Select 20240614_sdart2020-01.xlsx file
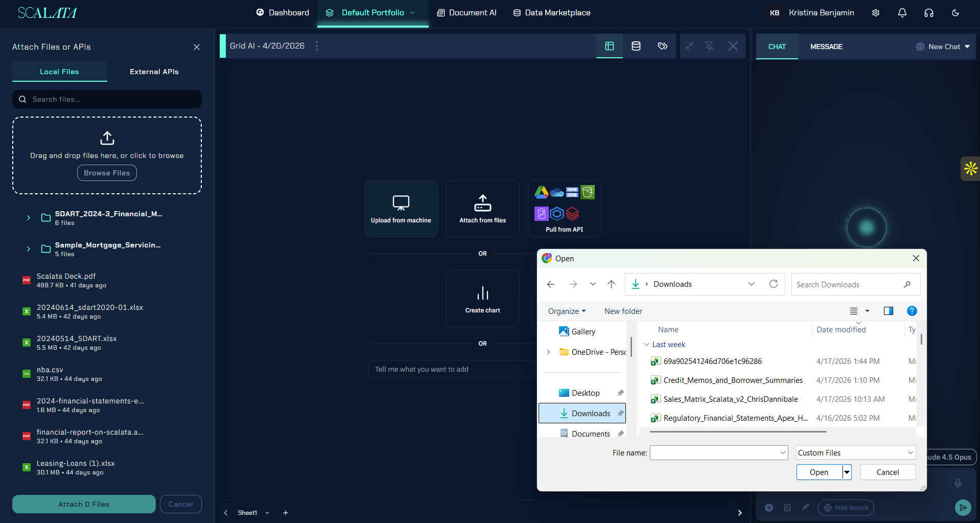This screenshot has height=523, width=980. click(x=107, y=311)
